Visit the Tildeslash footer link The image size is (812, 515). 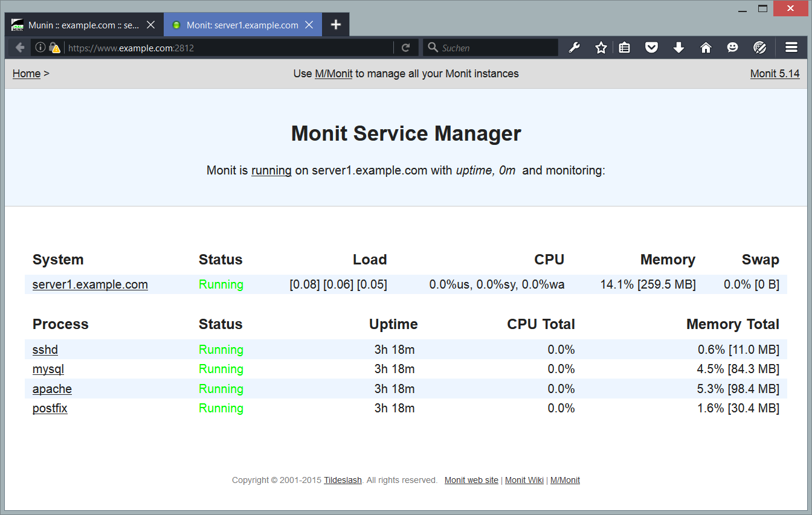pos(343,481)
